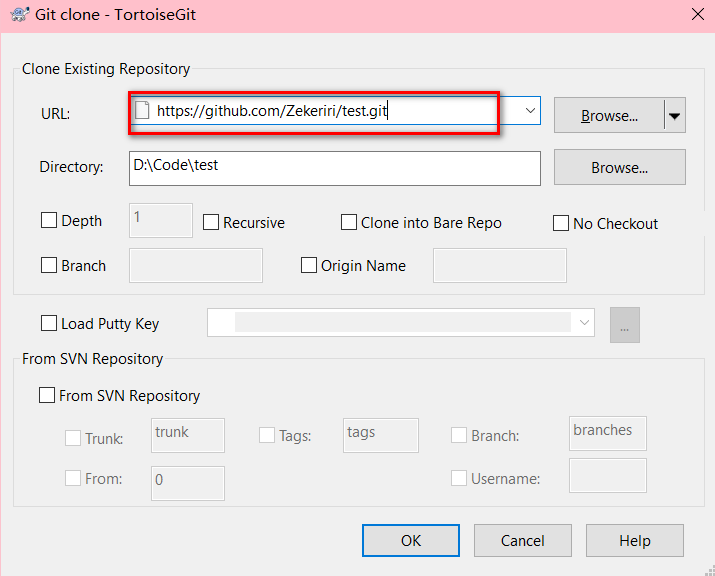Click the file icon in the URL field
The width and height of the screenshot is (715, 576).
click(x=142, y=110)
